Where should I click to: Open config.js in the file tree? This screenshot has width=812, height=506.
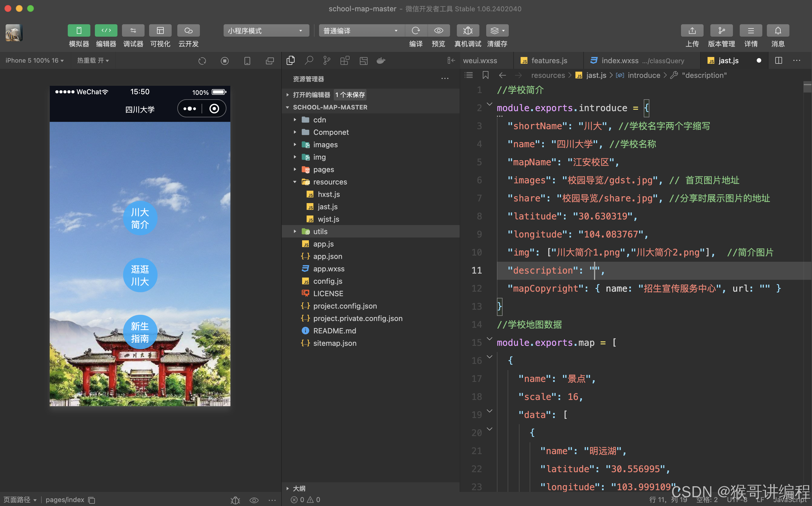click(327, 281)
